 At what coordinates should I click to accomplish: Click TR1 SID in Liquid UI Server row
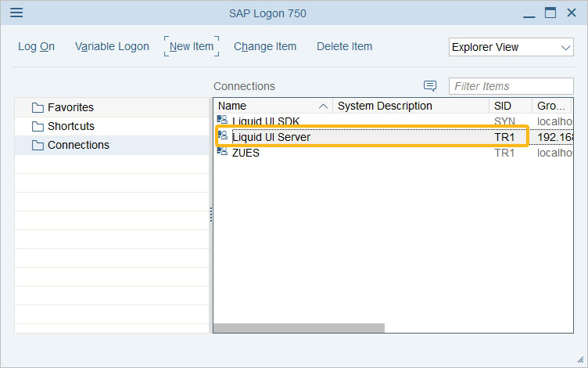coord(504,137)
